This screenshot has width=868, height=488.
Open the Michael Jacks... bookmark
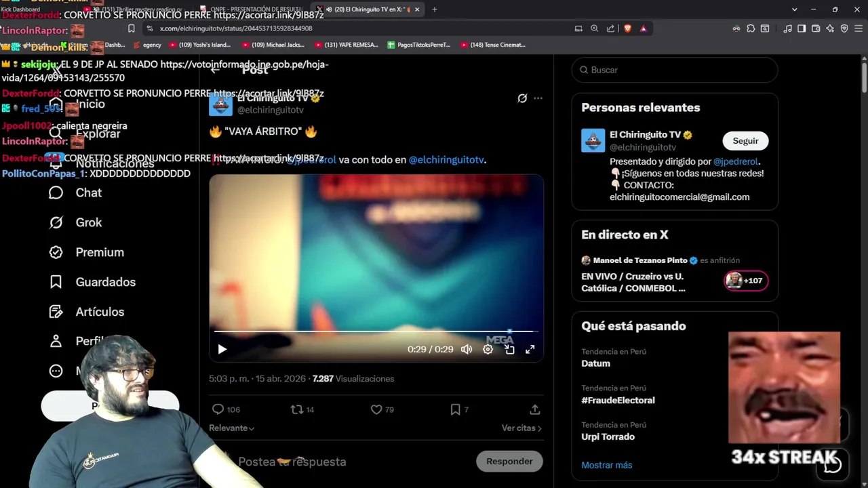click(x=273, y=45)
